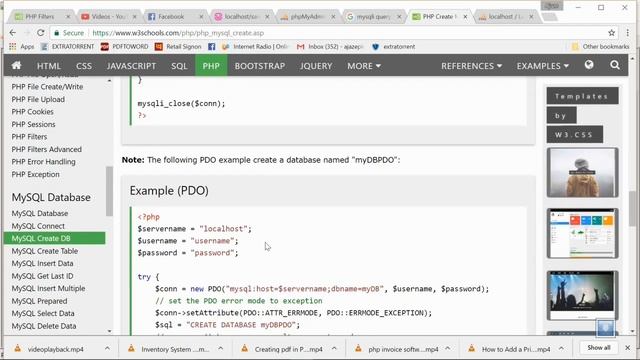
Task: Open MySQL Select Data sidebar link
Action: (x=43, y=313)
